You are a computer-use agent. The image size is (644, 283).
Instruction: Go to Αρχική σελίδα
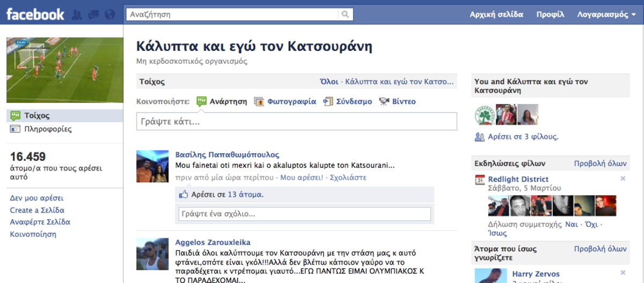(496, 14)
